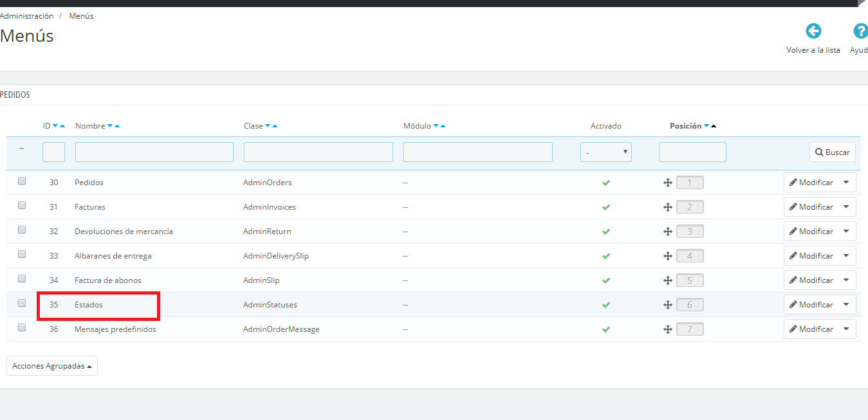868x420 pixels.
Task: Click the Buscar button
Action: click(833, 152)
